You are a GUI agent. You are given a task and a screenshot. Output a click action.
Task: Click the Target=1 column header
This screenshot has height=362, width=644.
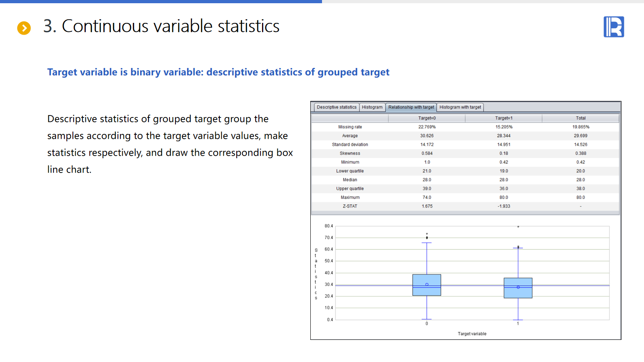504,118
